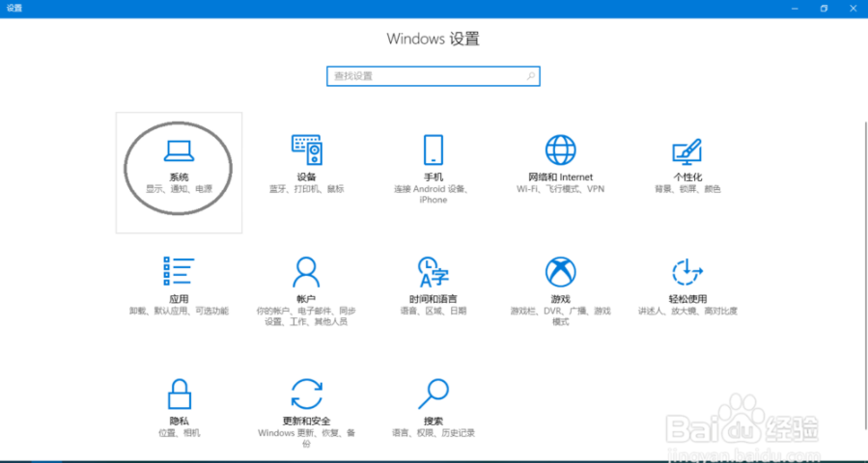Image resolution: width=868 pixels, height=463 pixels.
Task: Restore down the 设置 window
Action: 824,9
